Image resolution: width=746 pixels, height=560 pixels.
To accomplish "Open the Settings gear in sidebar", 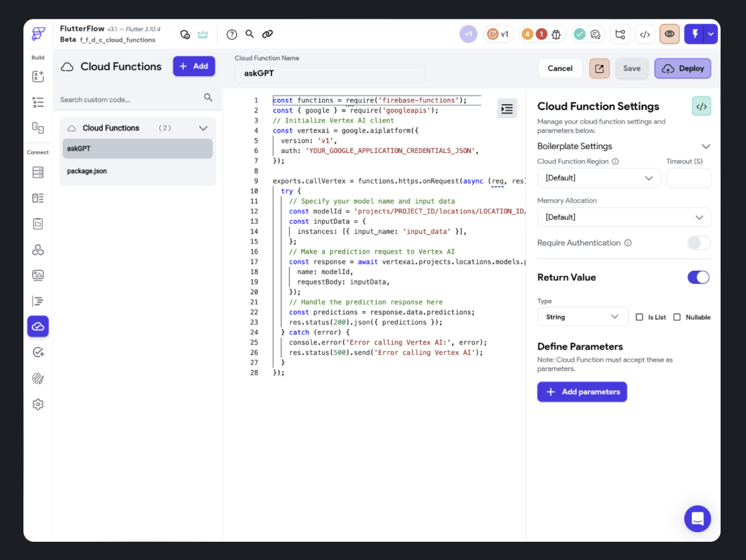I will pos(38,404).
